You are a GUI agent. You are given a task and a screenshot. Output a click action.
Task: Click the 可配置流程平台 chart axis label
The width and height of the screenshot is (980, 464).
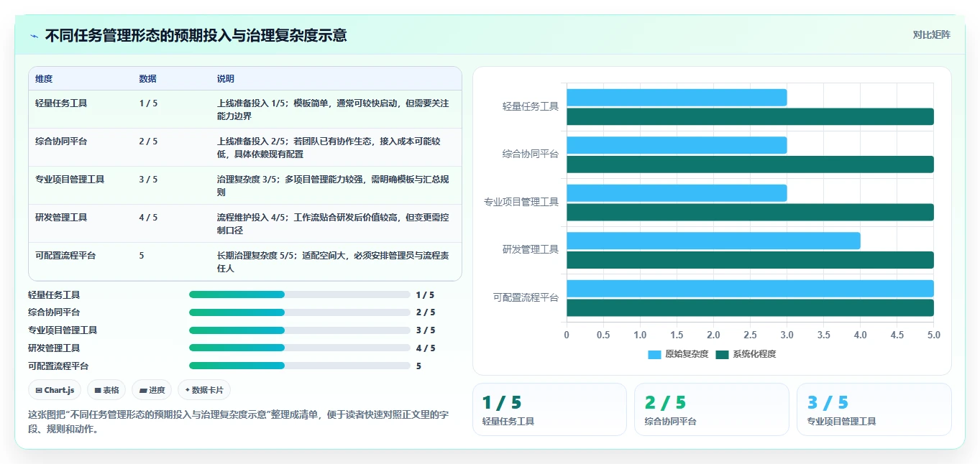pyautogui.click(x=526, y=297)
